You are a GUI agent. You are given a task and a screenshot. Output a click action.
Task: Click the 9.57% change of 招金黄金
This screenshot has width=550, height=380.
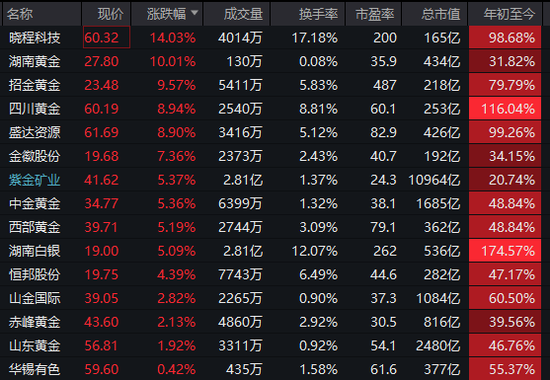(176, 85)
